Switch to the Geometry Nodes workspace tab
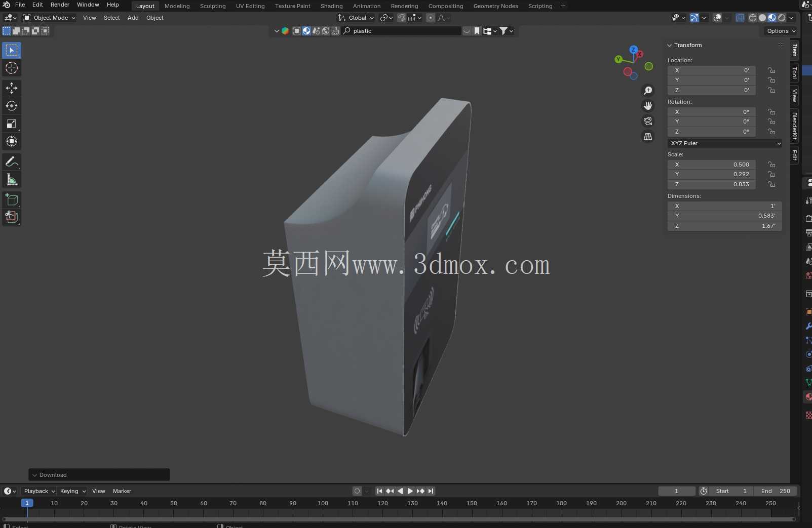 pyautogui.click(x=495, y=6)
